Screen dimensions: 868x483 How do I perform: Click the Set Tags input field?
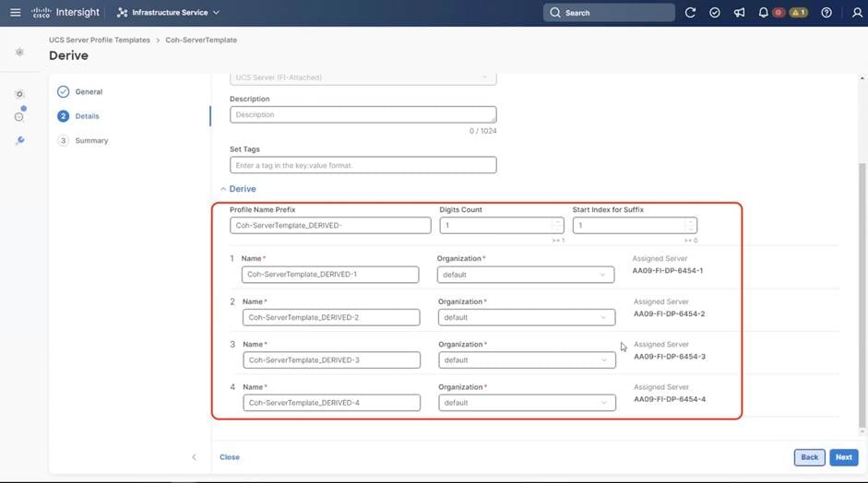pos(363,165)
